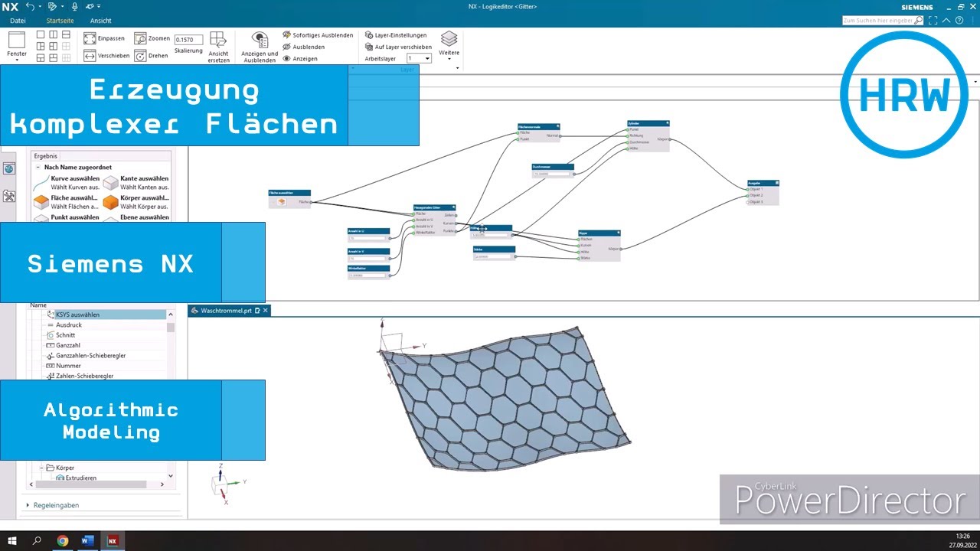Switch to the Ansicht ribbon tab
The image size is (980, 551).
point(100,21)
